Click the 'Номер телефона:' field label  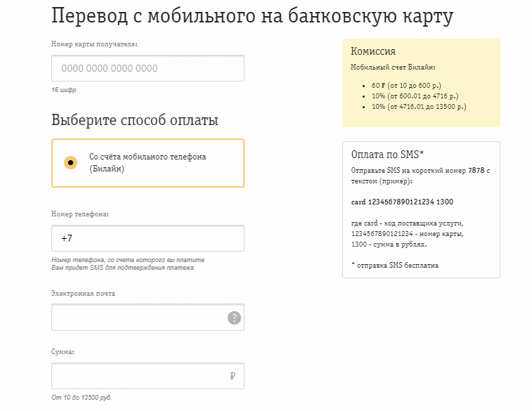point(80,214)
